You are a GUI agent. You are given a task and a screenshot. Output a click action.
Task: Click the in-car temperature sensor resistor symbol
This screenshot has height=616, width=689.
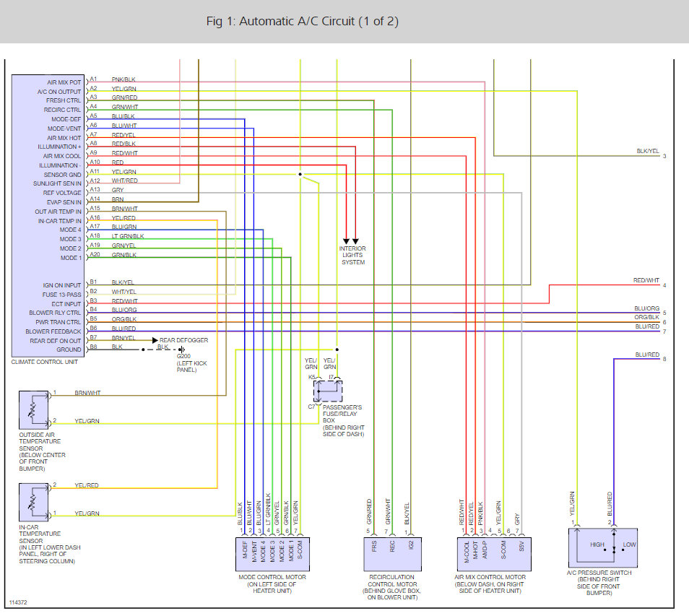[34, 502]
